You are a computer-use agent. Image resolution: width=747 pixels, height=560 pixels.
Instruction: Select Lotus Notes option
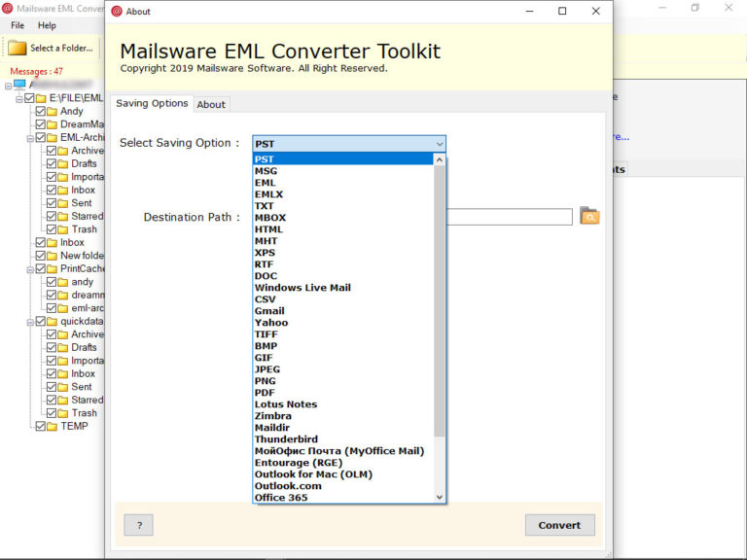[343, 404]
